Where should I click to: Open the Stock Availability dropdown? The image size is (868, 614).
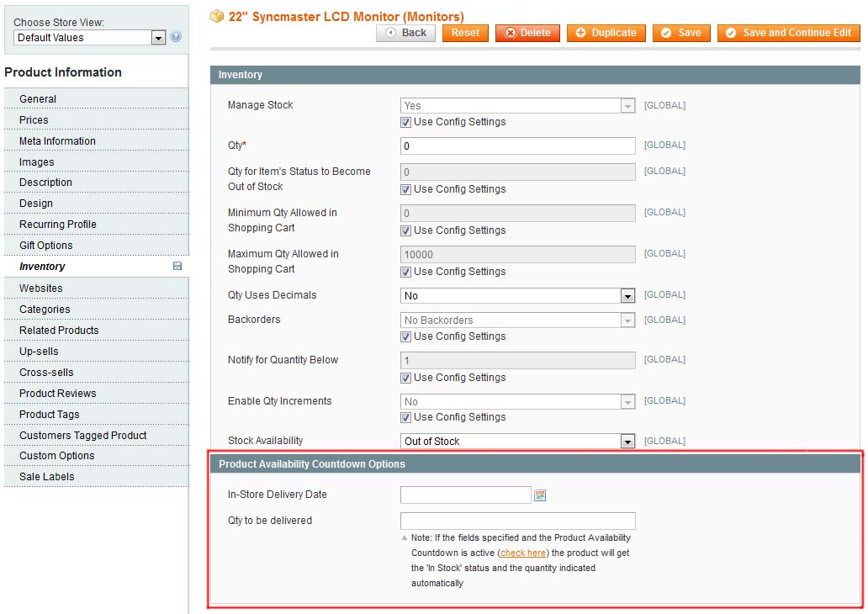[x=517, y=442]
